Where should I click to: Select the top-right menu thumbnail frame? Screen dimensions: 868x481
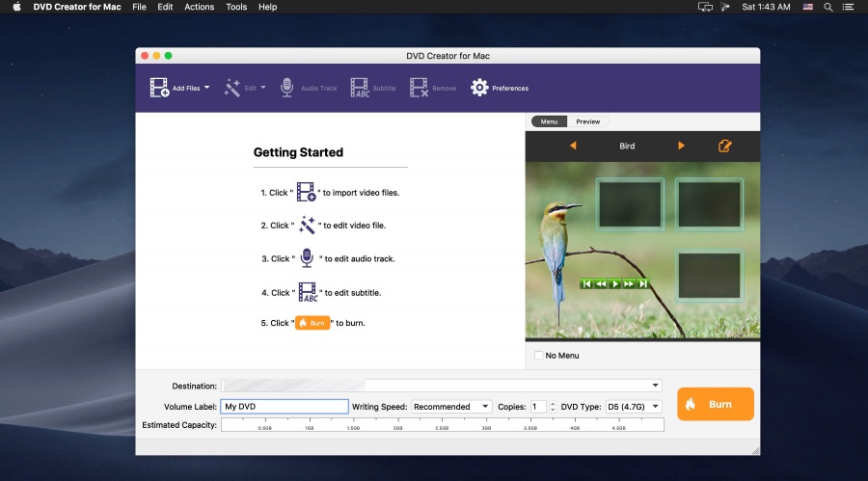click(x=709, y=204)
